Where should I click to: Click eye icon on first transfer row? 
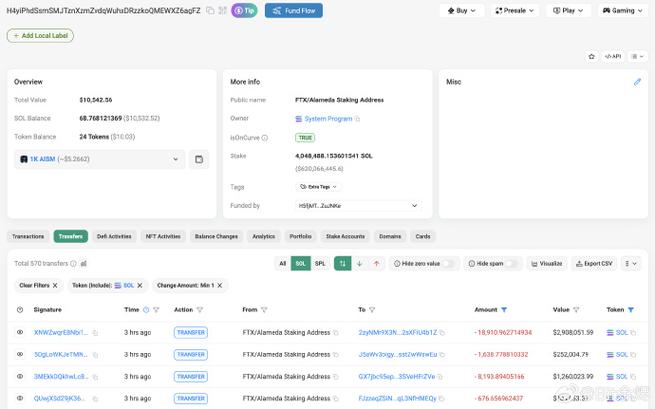pyautogui.click(x=19, y=332)
